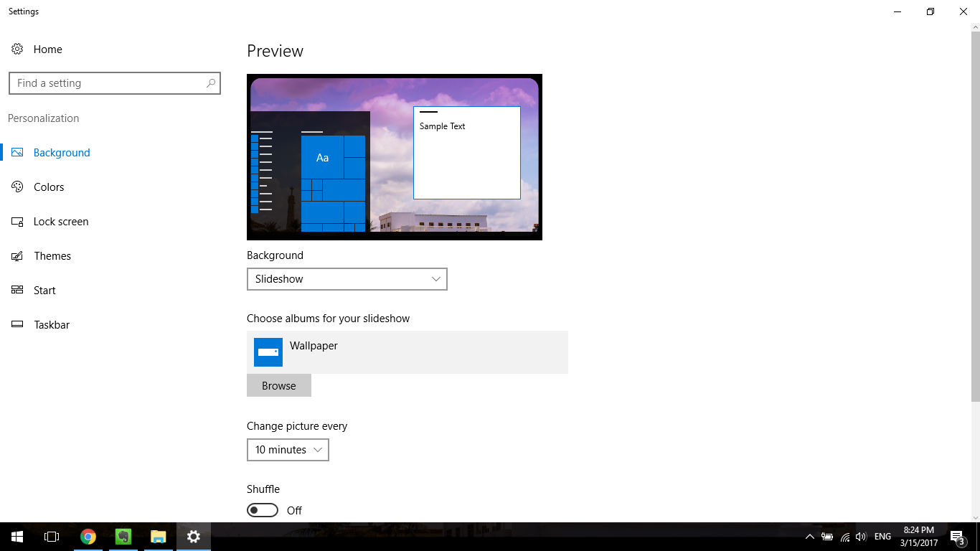
Task: Click the scrollbar down arrow
Action: point(975,517)
